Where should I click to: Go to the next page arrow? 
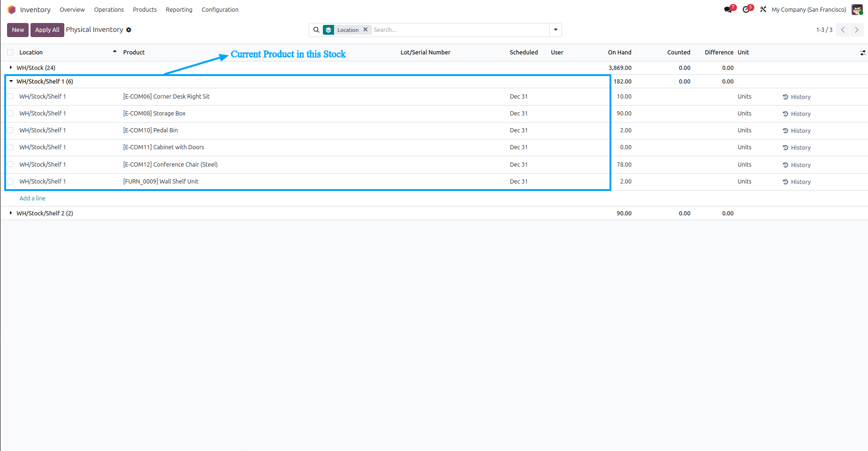857,30
